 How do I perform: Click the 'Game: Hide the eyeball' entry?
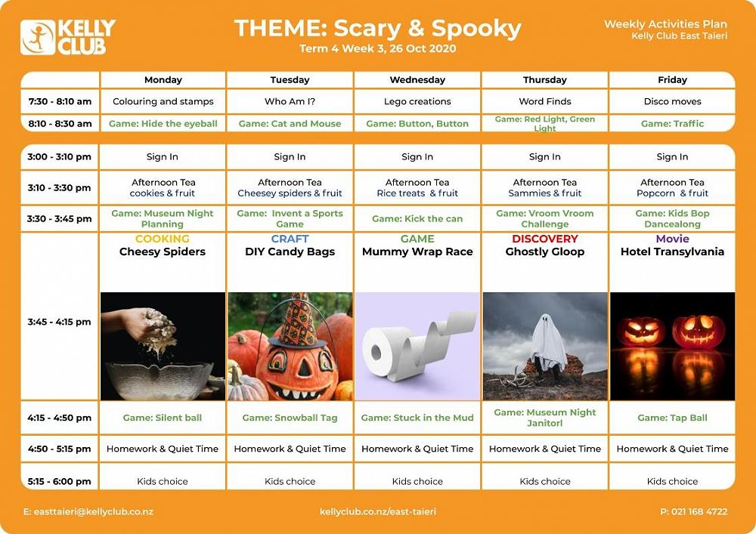[163, 124]
